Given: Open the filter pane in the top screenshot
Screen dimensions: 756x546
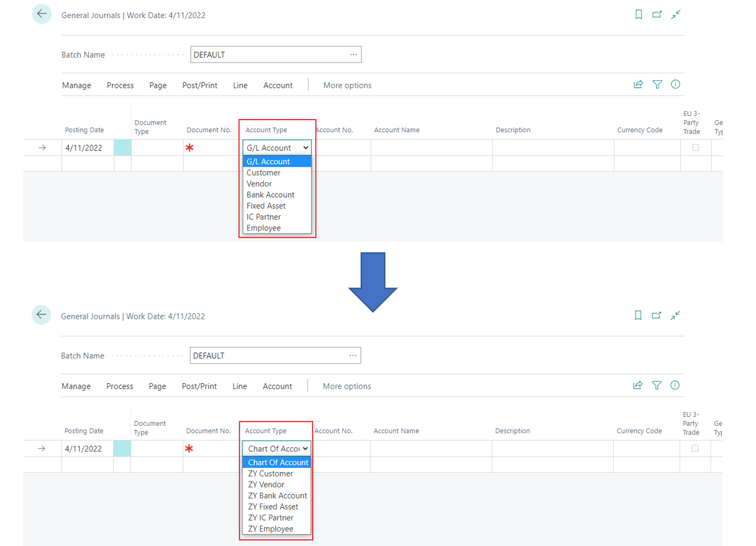Looking at the screenshot, I should coord(657,85).
